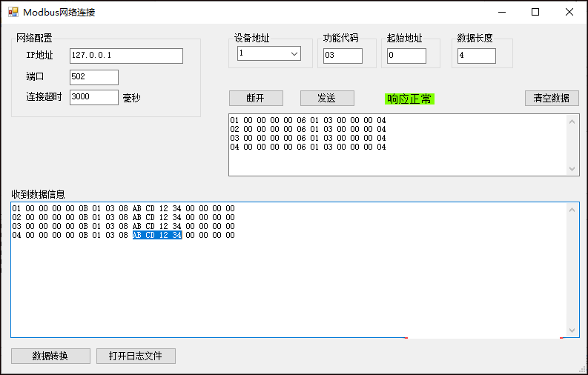Screen dimensions: 588x375
Task: Click the 发送 button
Action: [327, 98]
